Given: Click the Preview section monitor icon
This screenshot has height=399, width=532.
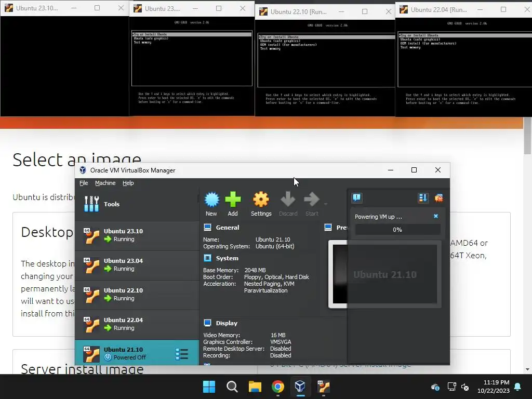Looking at the screenshot, I should pyautogui.click(x=328, y=228).
